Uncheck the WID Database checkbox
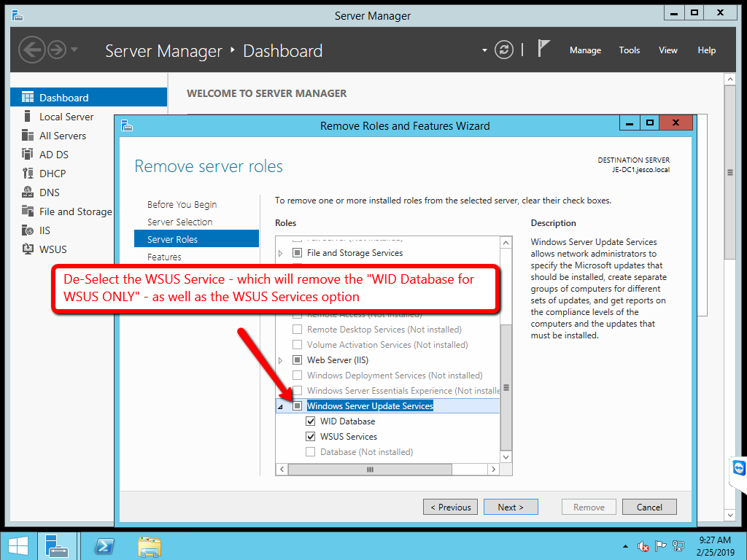The width and height of the screenshot is (747, 560). pyautogui.click(x=310, y=421)
